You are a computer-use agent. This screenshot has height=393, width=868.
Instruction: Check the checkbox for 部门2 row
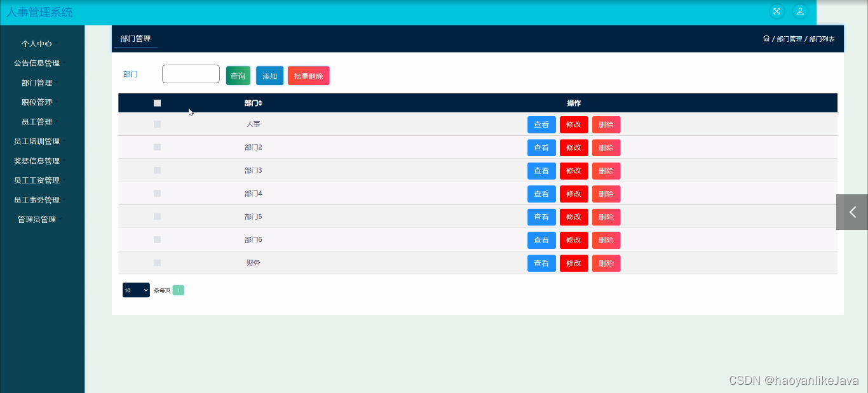pos(157,147)
